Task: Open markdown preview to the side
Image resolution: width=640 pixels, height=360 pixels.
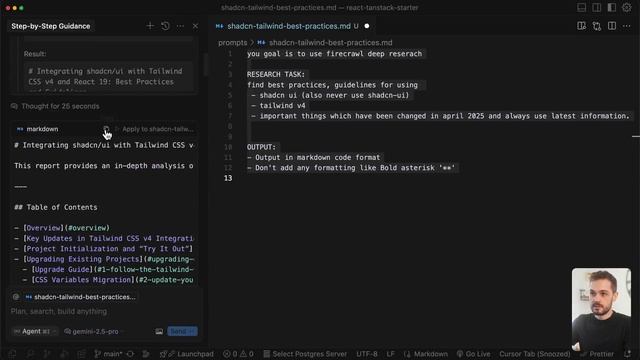Action: (582, 26)
